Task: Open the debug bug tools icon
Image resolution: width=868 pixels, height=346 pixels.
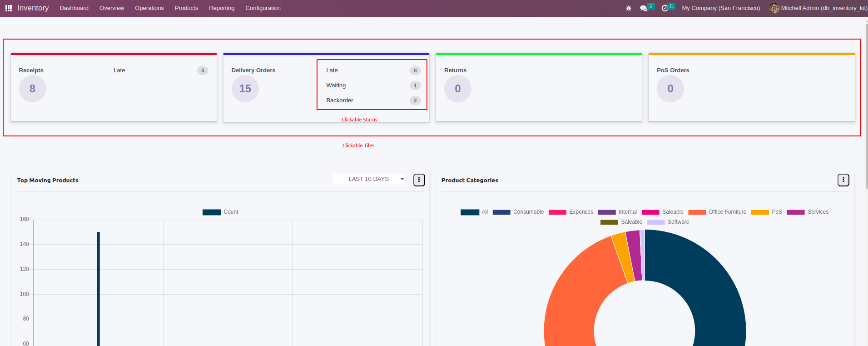Action: [629, 8]
